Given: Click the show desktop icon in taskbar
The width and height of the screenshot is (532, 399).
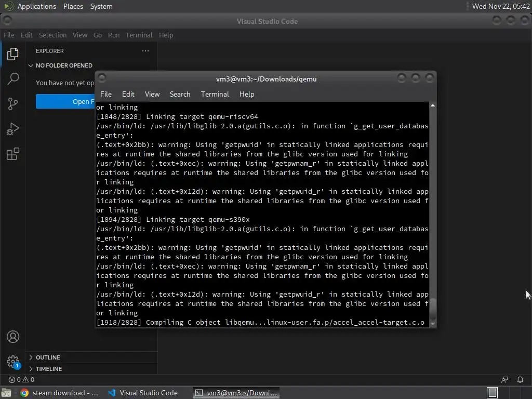Looking at the screenshot, I should coord(6,393).
